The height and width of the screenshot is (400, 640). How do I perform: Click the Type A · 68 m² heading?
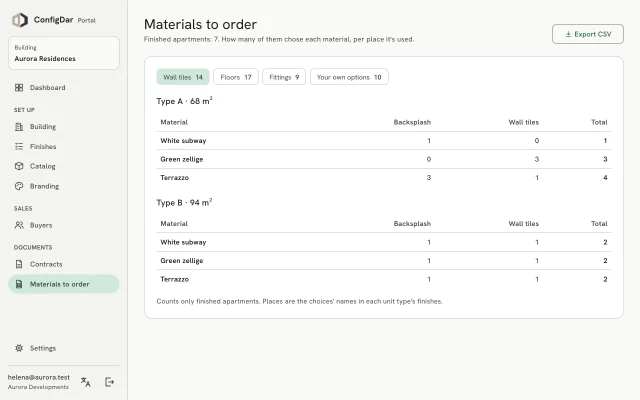[184, 101]
